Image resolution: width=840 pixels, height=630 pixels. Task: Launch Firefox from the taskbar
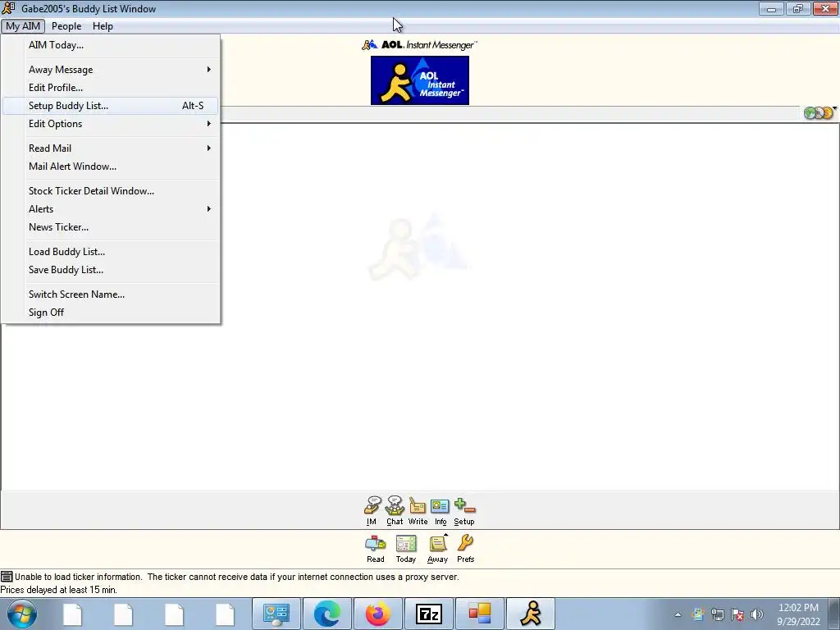(x=378, y=614)
